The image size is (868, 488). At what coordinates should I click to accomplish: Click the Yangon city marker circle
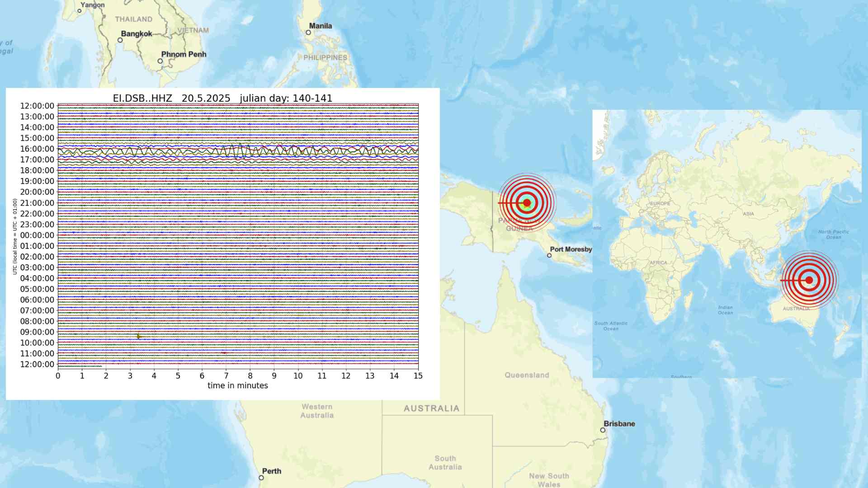pos(80,11)
